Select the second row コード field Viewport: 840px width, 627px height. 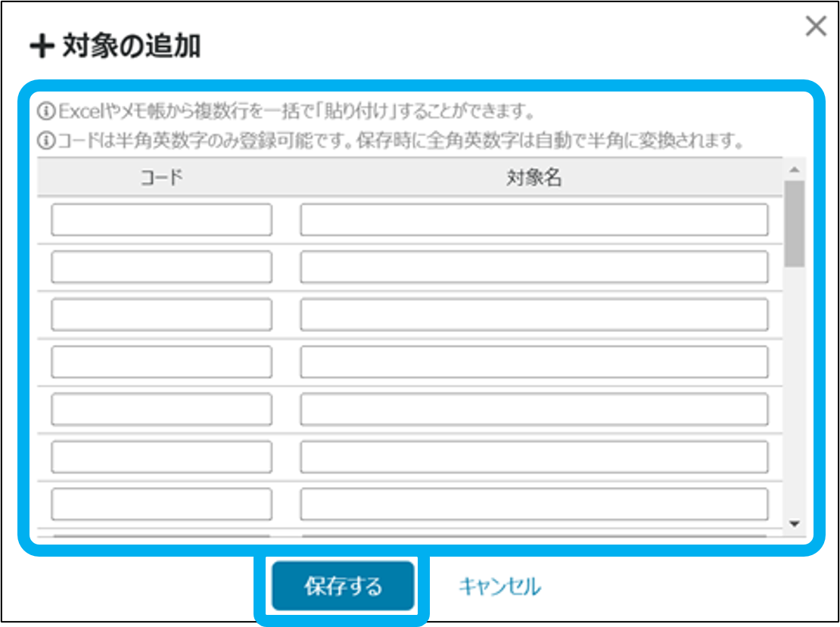[x=161, y=267]
